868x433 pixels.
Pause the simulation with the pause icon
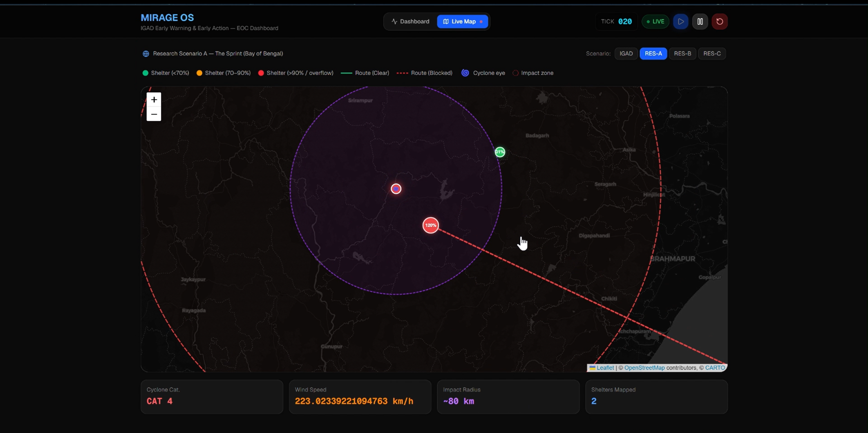[700, 22]
